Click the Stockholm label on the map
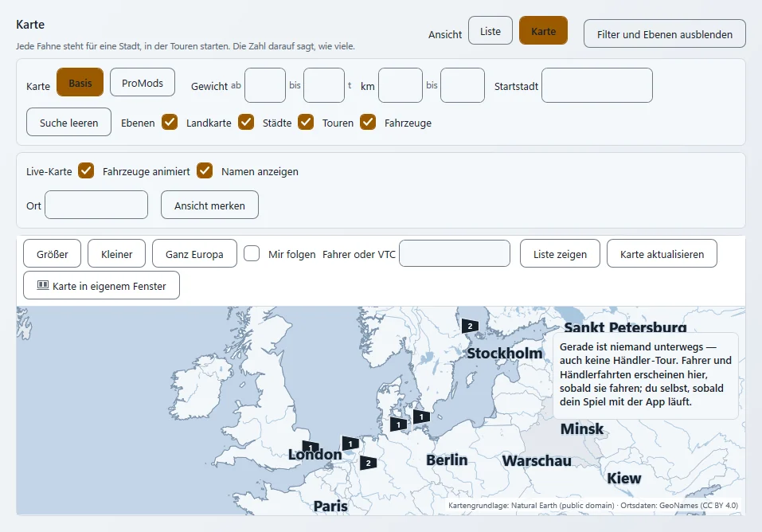 [x=505, y=353]
